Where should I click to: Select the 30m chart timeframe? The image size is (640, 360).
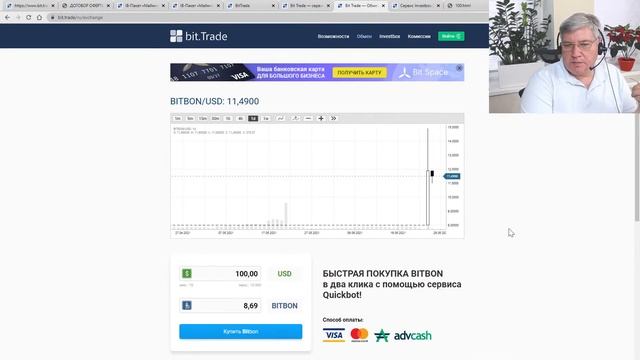pyautogui.click(x=216, y=118)
